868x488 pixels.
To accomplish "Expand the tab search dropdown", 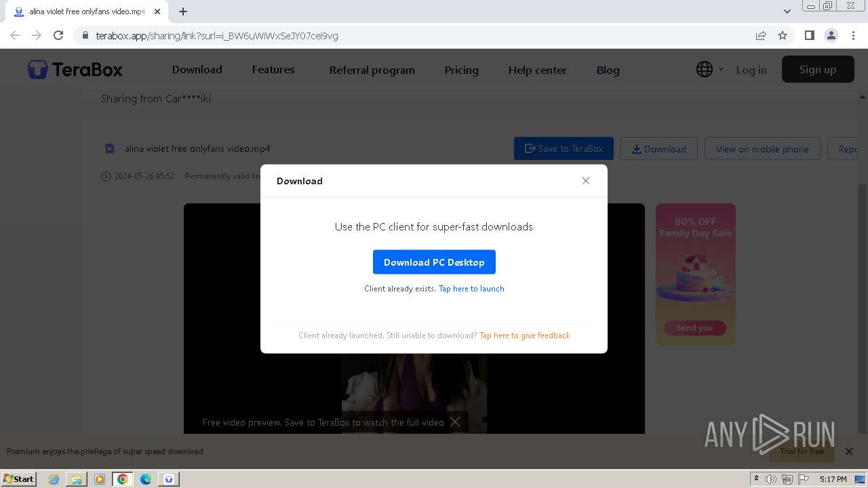I will pos(787,12).
